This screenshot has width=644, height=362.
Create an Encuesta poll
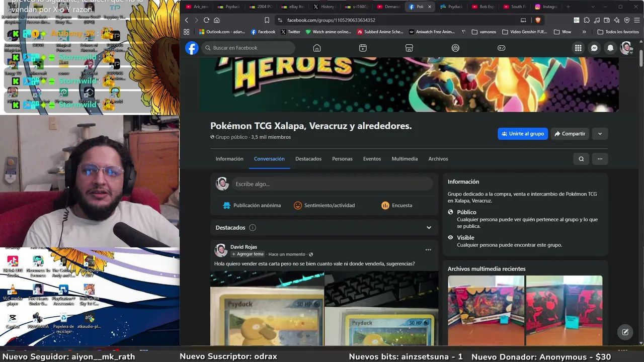click(396, 205)
